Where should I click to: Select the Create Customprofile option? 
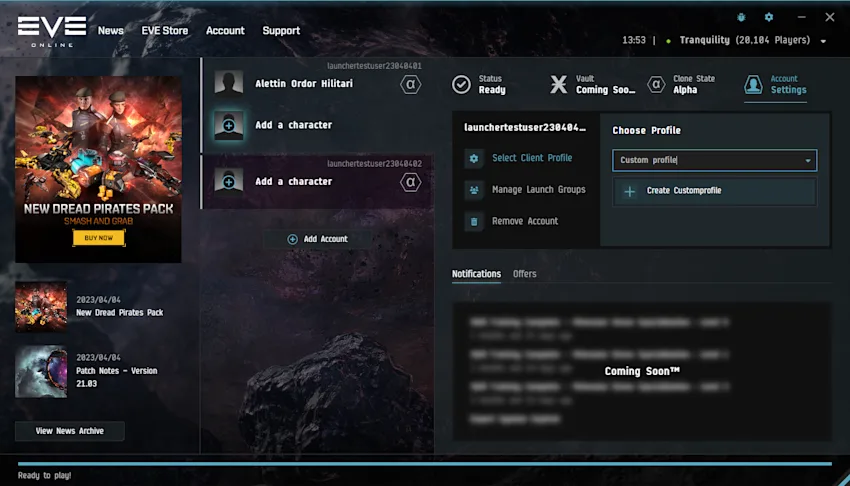tap(714, 191)
